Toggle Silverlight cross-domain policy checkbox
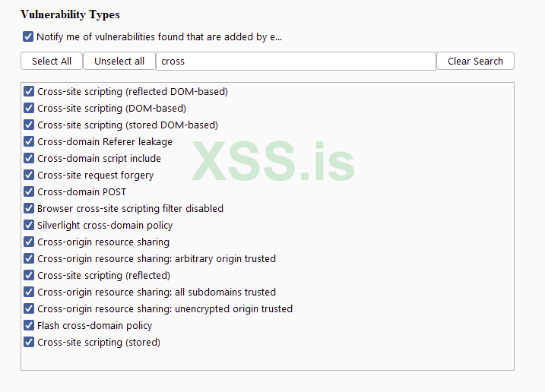The image size is (545, 392). 29,226
